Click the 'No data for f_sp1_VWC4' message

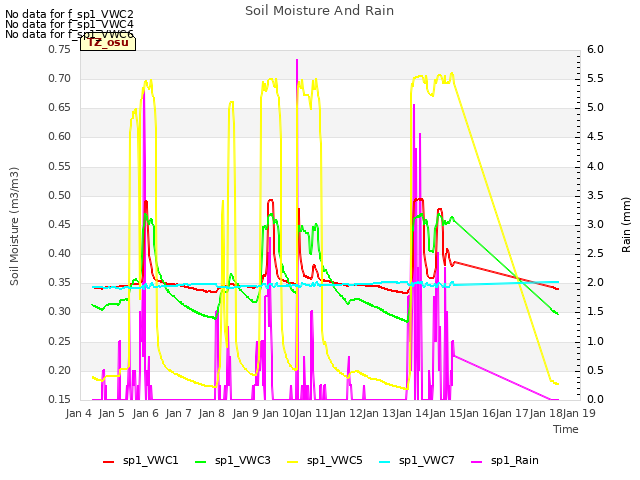[x=69, y=24]
